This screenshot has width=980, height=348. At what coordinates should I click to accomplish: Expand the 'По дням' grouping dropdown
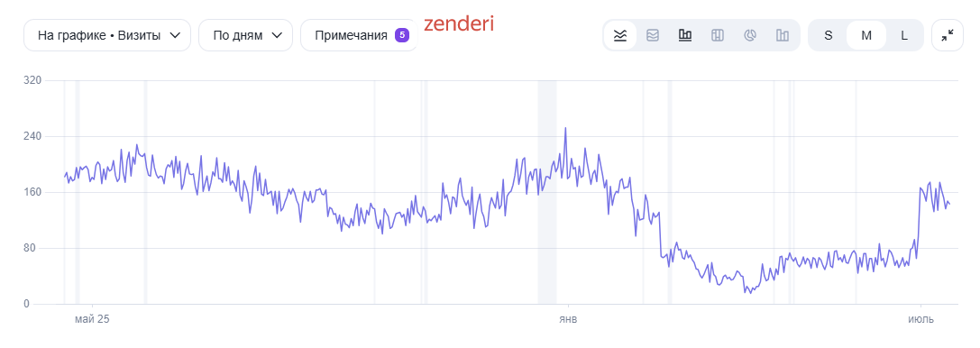click(x=245, y=35)
